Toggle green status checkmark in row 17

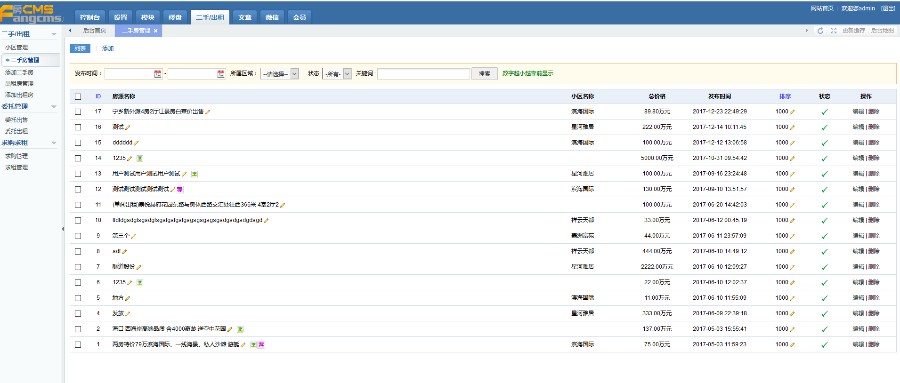(x=825, y=112)
